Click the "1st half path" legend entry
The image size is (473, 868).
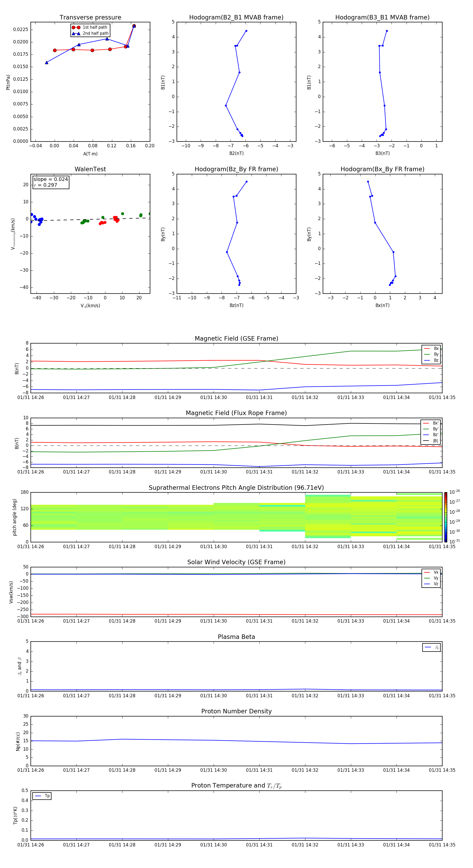pos(90,27)
